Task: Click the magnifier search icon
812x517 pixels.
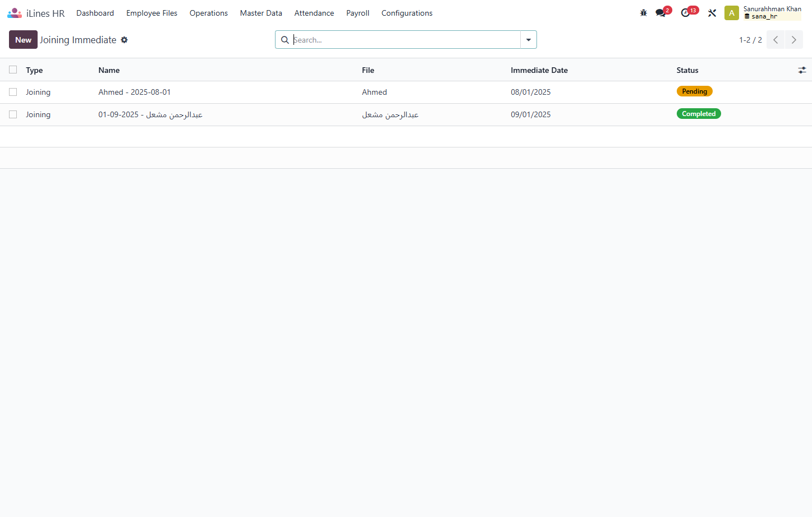Action: tap(285, 40)
